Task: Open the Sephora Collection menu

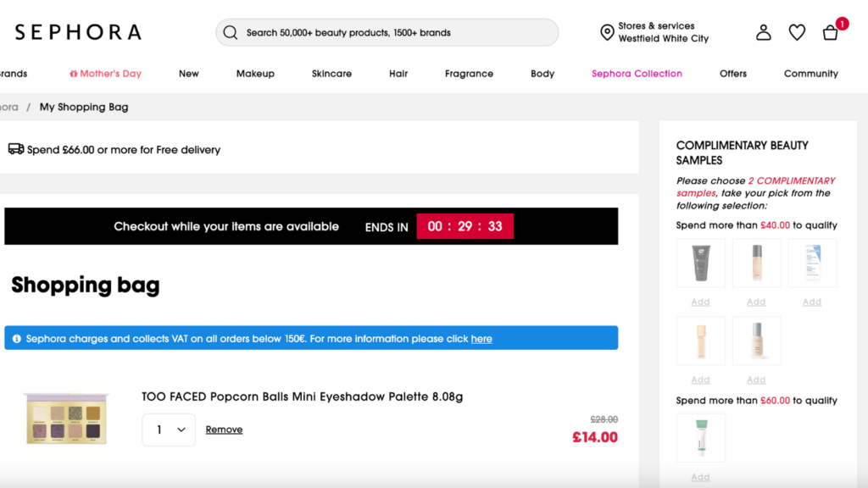Action: coord(637,74)
